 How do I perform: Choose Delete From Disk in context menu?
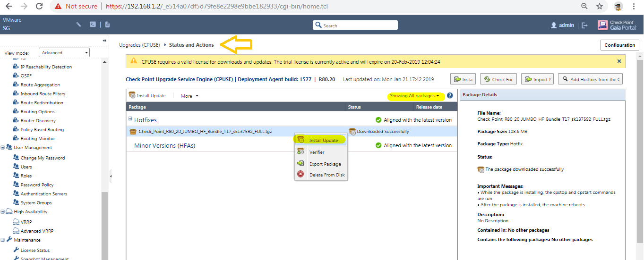(321, 175)
